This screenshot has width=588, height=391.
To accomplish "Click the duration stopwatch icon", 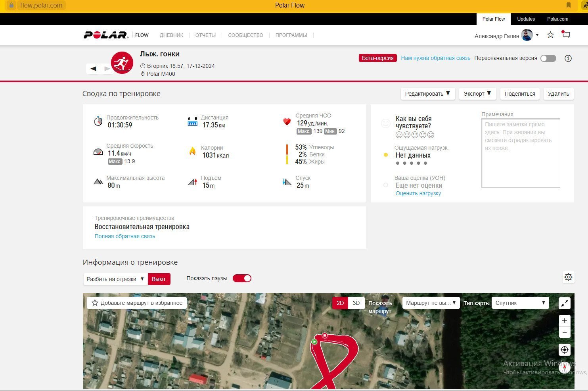I will [x=98, y=121].
